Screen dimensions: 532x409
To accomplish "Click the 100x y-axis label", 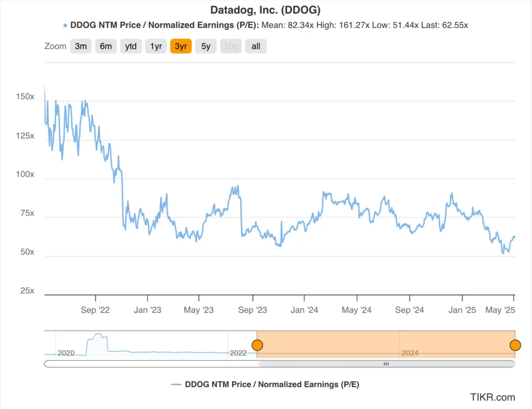I will [25, 174].
